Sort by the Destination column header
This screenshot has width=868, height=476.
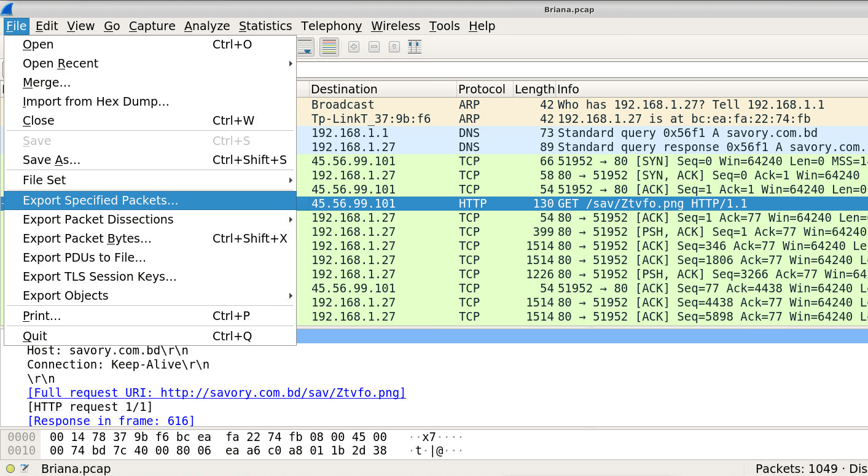(x=383, y=89)
